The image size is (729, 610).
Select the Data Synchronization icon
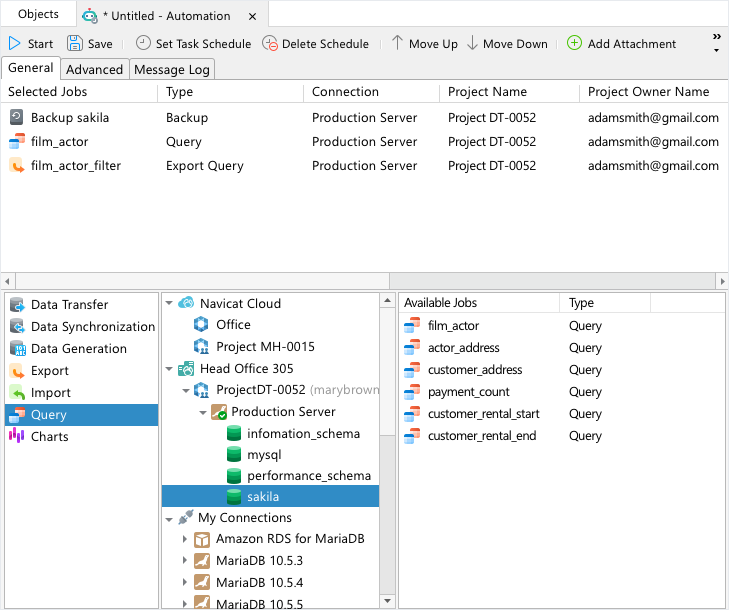click(x=17, y=326)
